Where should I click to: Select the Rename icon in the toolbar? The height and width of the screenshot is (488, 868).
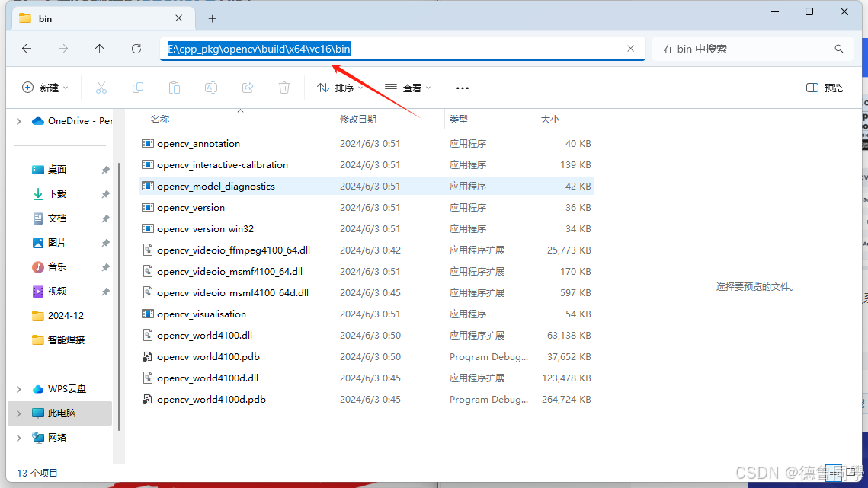coord(210,88)
